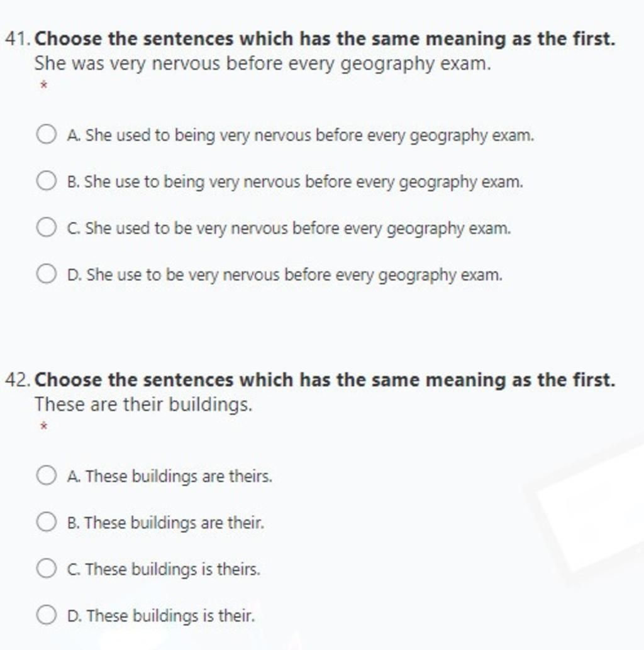The image size is (644, 650).
Task: Click the label text 'C. These buildings is theirs.'
Action: pyautogui.click(x=164, y=569)
